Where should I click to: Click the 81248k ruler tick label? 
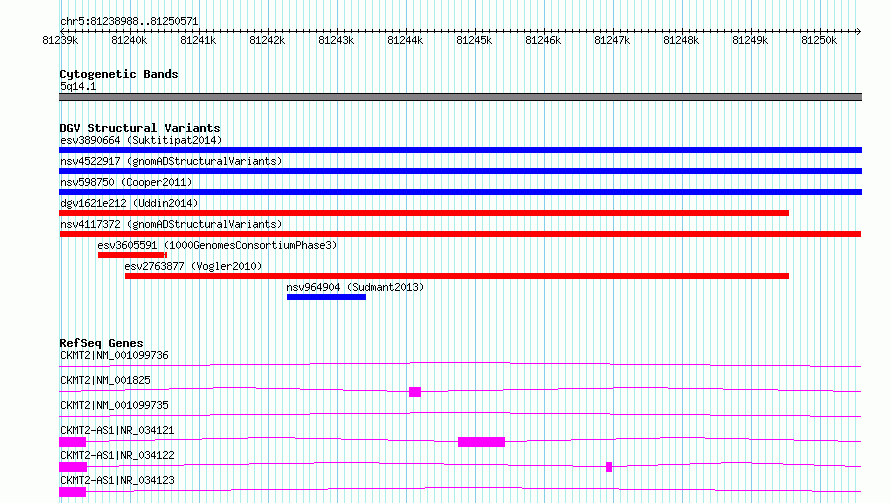(x=681, y=40)
